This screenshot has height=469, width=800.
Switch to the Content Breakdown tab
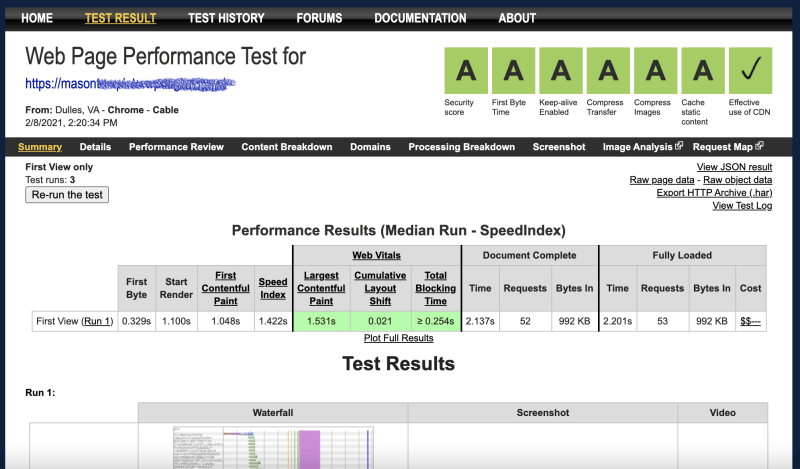[x=287, y=147]
